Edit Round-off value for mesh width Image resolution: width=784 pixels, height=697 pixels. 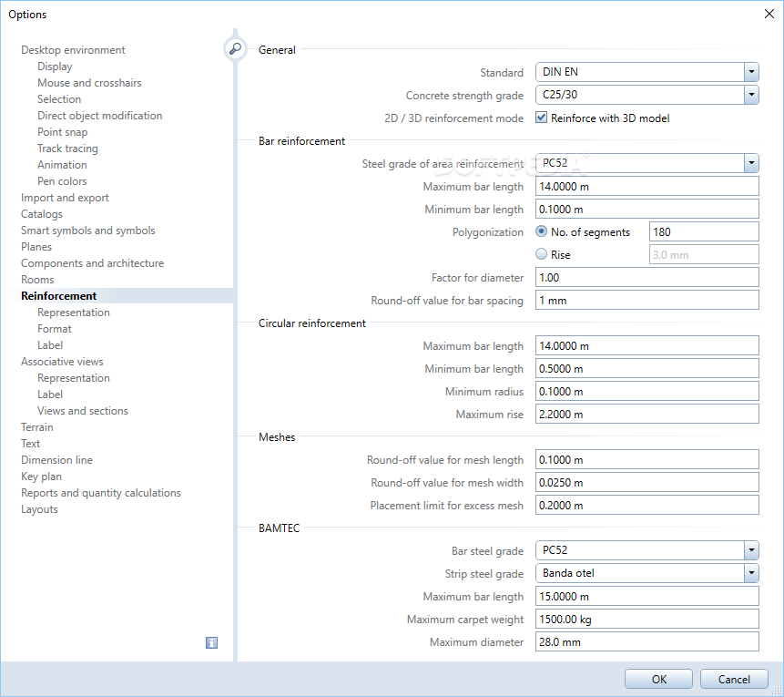647,482
